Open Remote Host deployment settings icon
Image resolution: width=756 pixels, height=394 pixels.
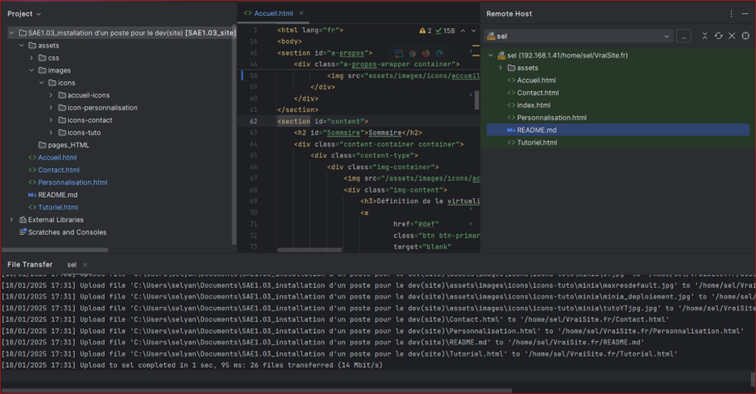745,36
